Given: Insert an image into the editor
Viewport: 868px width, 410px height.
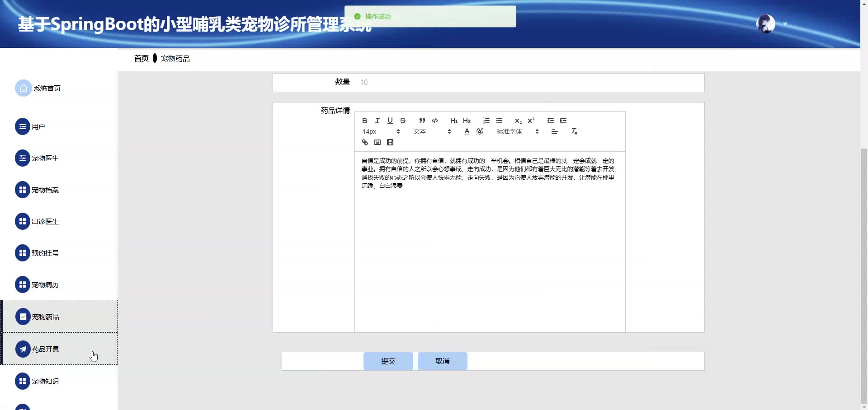Looking at the screenshot, I should click(x=377, y=142).
